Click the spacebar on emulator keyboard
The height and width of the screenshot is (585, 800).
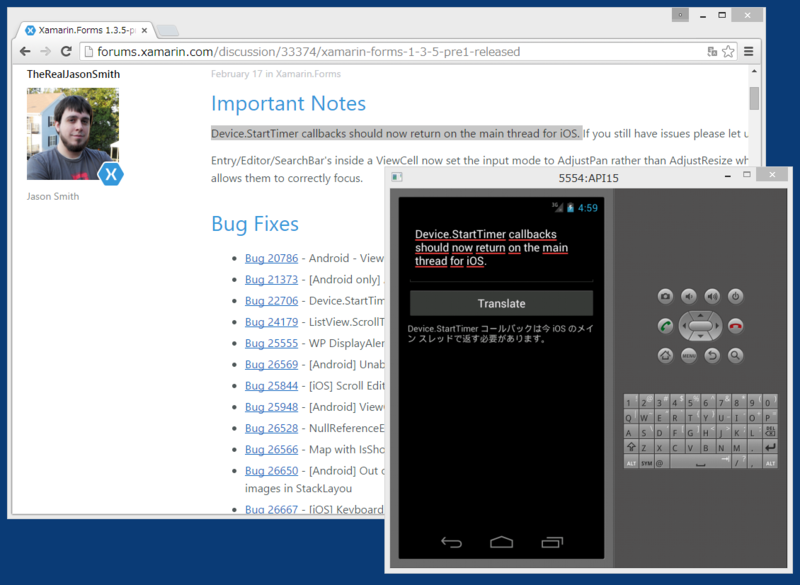[x=701, y=463]
